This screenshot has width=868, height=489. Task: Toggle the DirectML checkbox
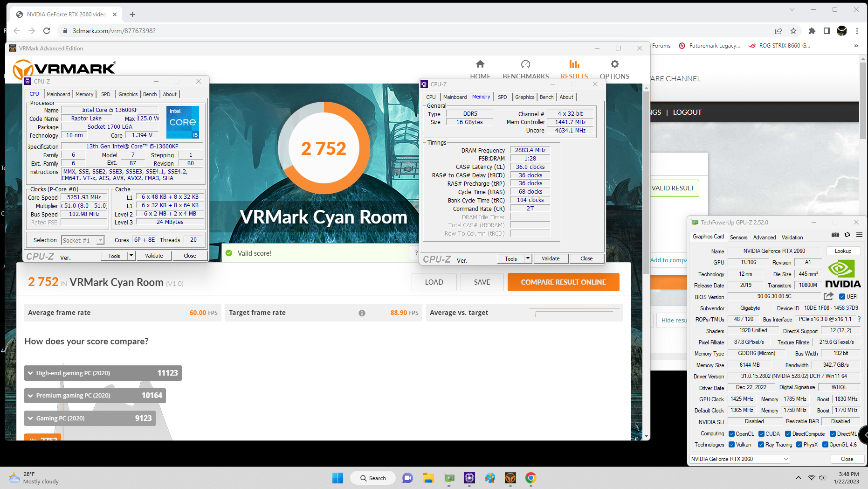[x=833, y=434]
